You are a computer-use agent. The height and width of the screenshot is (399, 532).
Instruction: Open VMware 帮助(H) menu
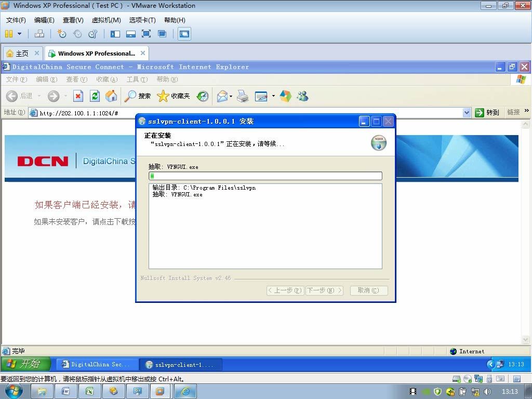click(175, 20)
